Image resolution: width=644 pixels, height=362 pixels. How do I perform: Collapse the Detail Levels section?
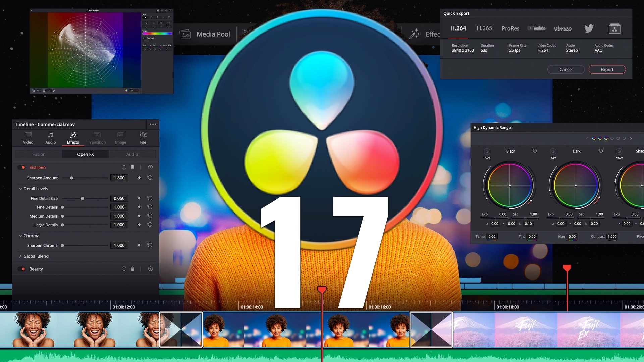coord(20,189)
